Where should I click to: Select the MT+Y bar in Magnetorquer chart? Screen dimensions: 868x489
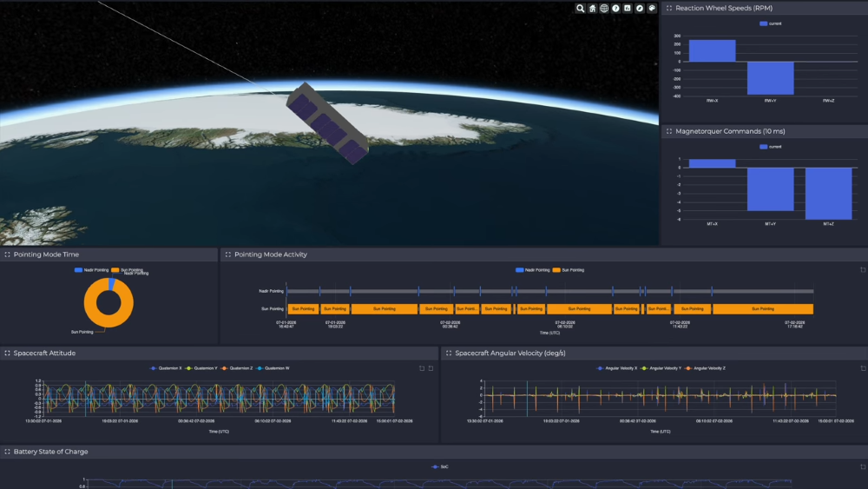point(771,189)
